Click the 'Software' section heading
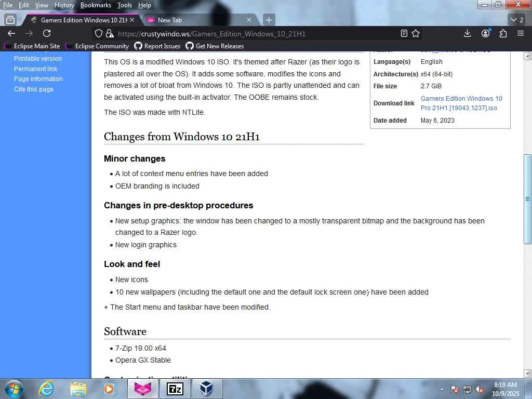This screenshot has height=399, width=532. tap(125, 331)
